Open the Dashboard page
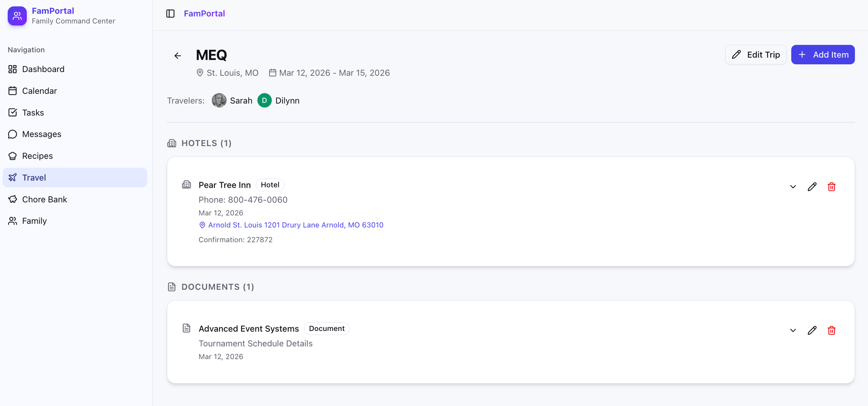Screen dimensions: 868x406 43,69
